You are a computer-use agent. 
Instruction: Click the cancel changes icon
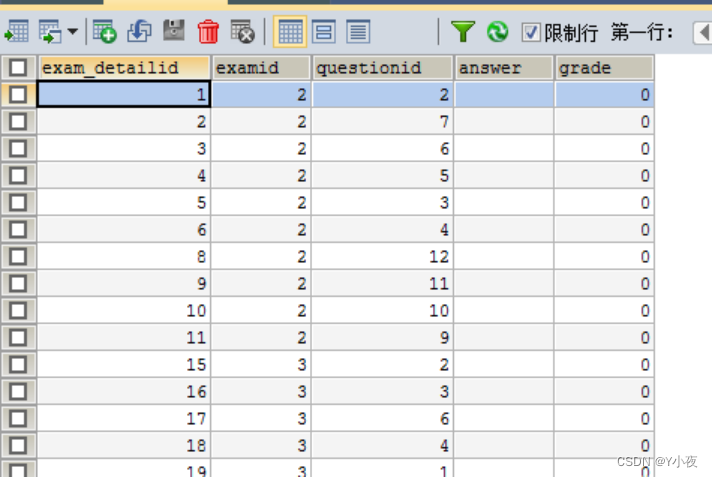pyautogui.click(x=242, y=32)
